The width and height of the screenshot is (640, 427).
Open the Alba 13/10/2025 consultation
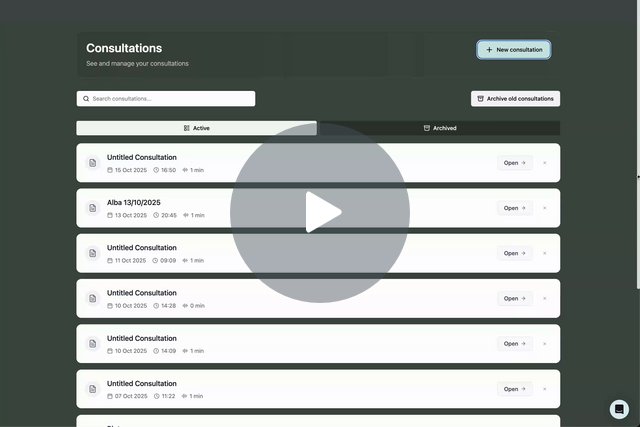515,208
